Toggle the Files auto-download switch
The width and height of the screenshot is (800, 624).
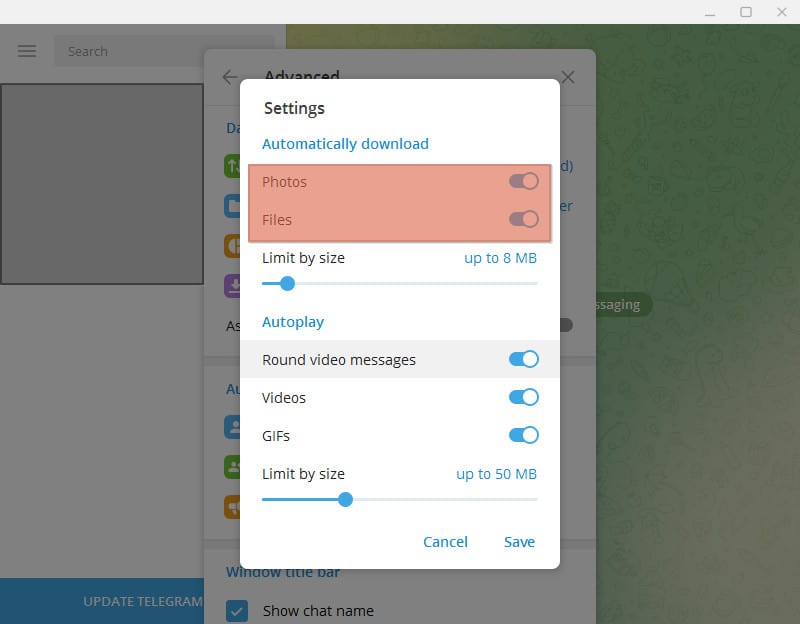point(523,219)
